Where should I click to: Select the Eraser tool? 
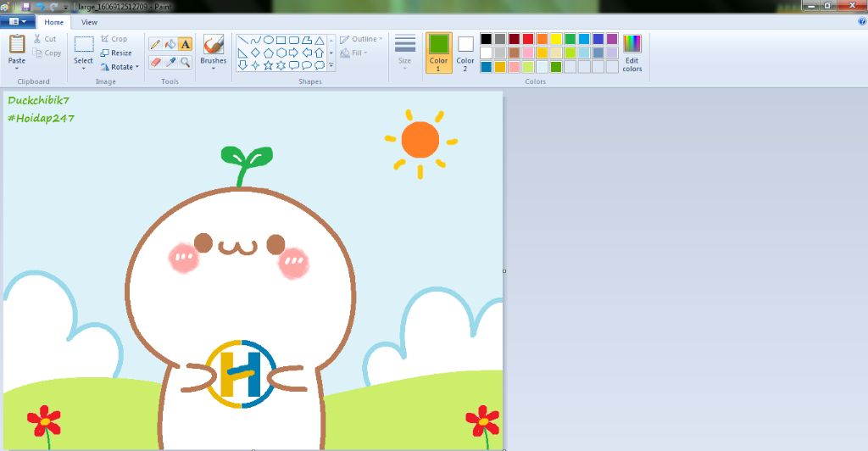tap(156, 62)
